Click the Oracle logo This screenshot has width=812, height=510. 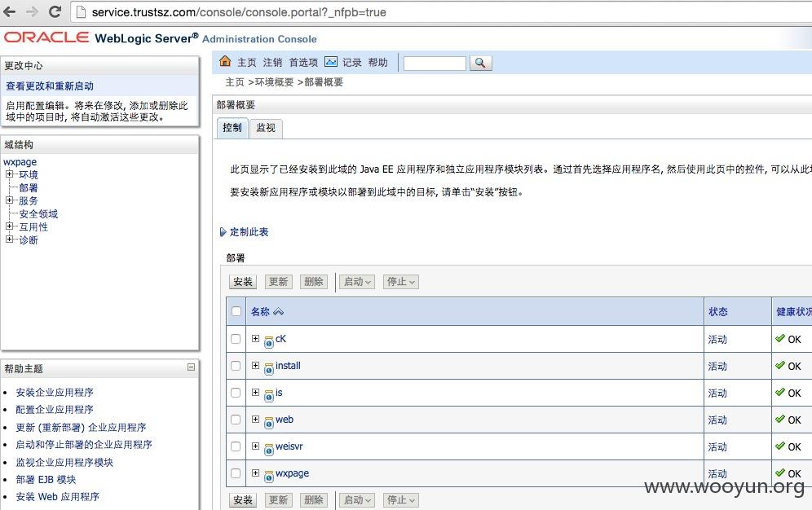pyautogui.click(x=47, y=37)
